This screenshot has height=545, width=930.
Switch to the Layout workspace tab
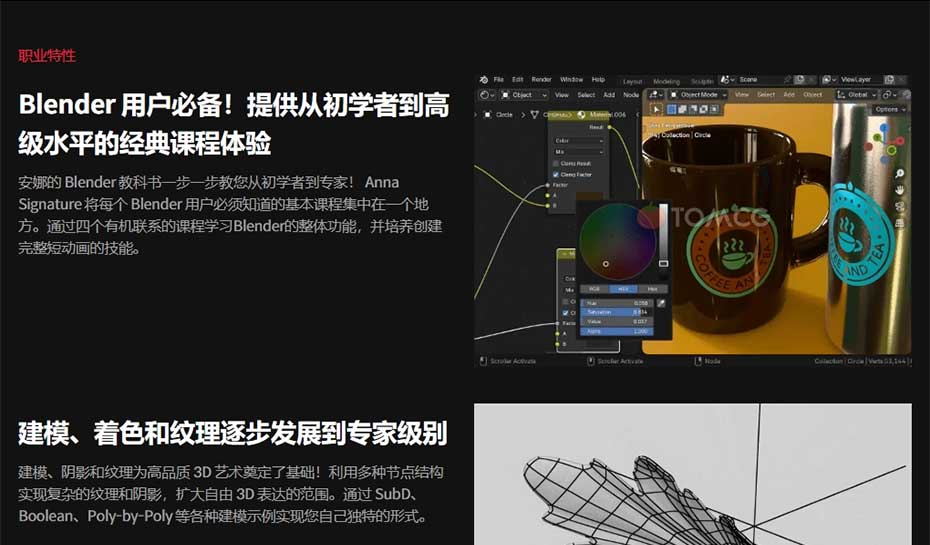633,82
